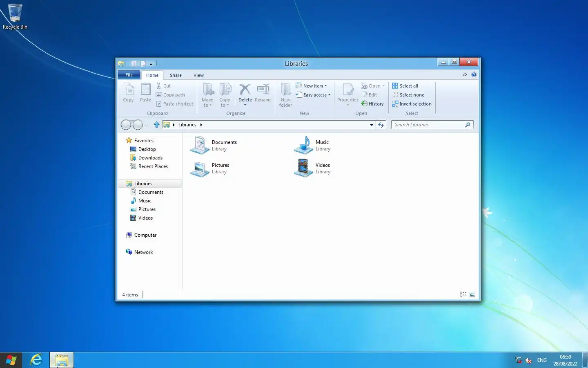Click the Edit command in Open group
The image size is (588, 368).
coord(369,95)
